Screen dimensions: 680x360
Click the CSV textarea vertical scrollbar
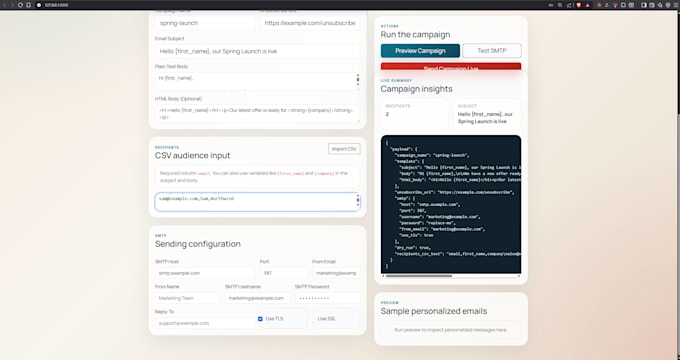pos(358,201)
